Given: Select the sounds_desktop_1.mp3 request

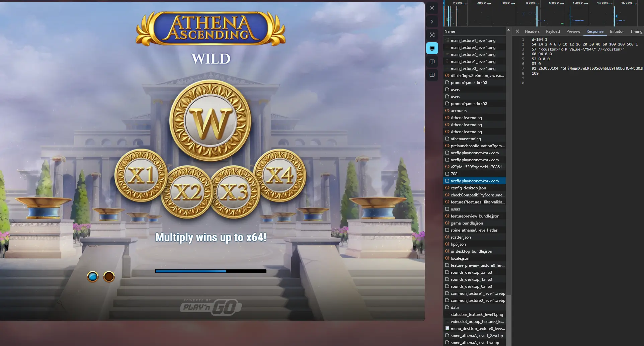Looking at the screenshot, I should pyautogui.click(x=474, y=279).
